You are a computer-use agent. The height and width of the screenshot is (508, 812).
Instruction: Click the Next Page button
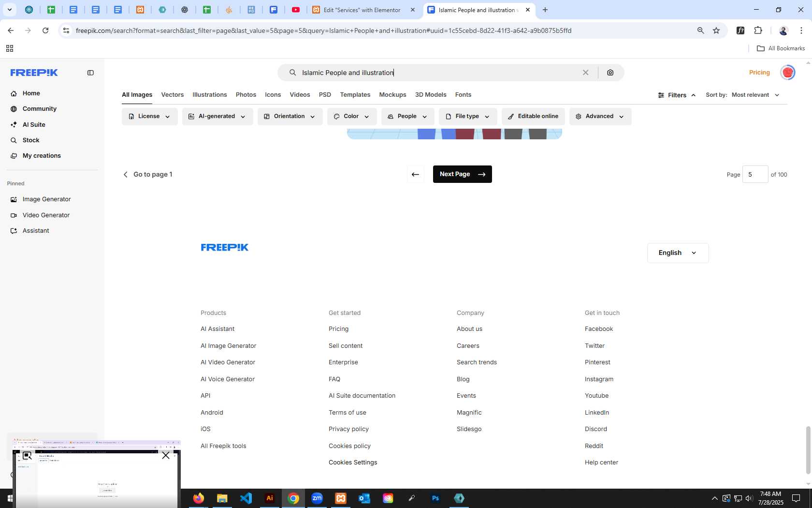pos(463,174)
